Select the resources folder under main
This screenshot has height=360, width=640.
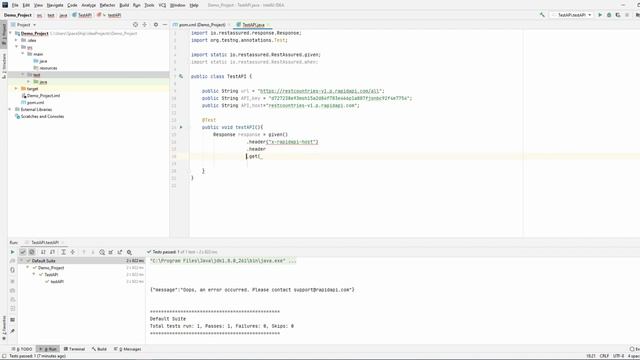pyautogui.click(x=48, y=68)
